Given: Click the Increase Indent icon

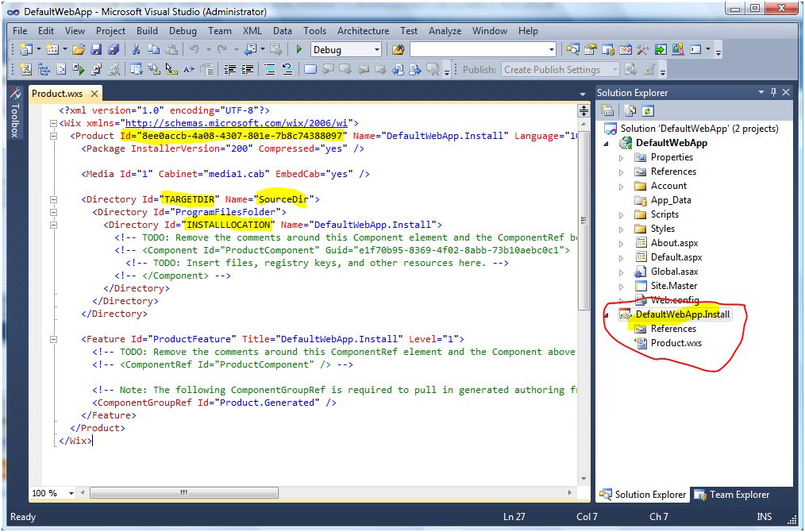Looking at the screenshot, I should [248, 69].
